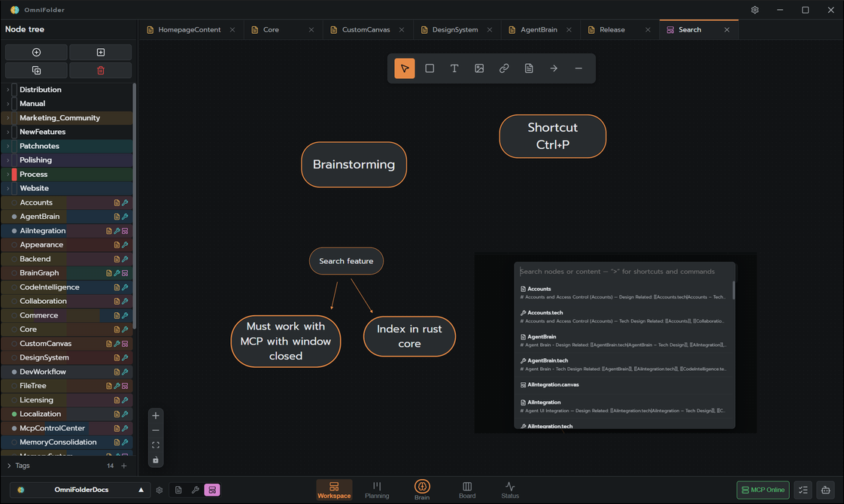
Task: Expand the Patchnotes folder
Action: (8, 146)
